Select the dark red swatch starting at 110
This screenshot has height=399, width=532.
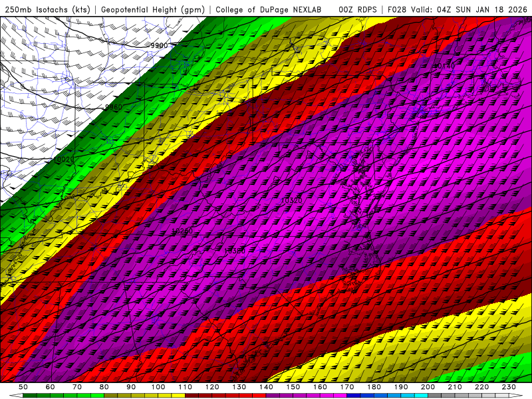(192, 396)
